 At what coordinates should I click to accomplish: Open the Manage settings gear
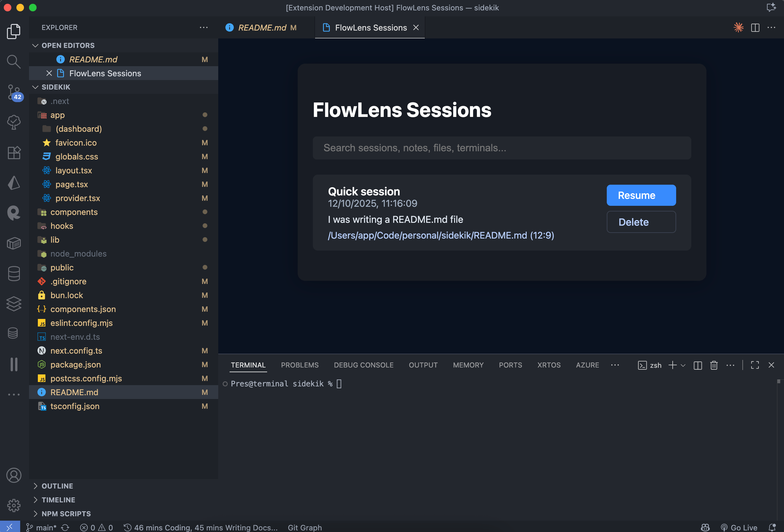point(14,505)
